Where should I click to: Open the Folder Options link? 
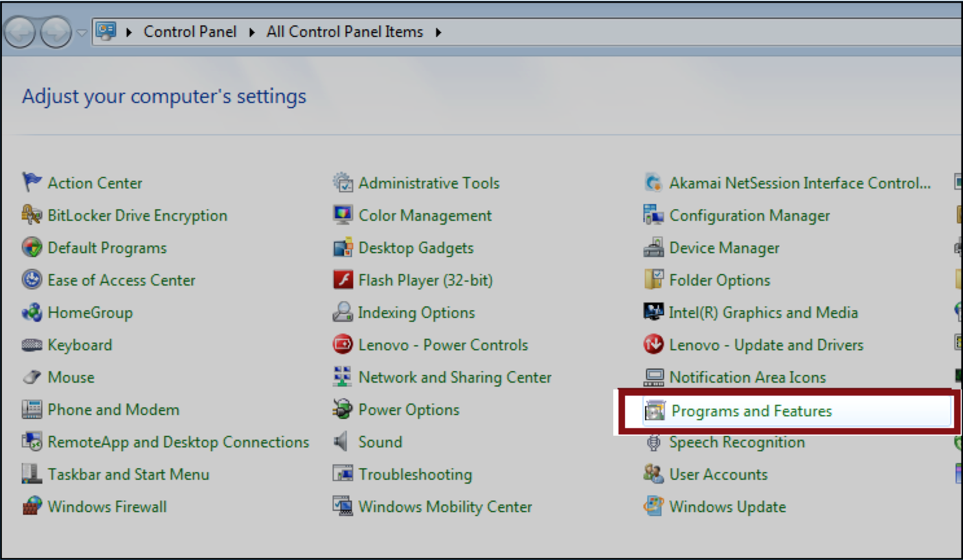coord(719,280)
